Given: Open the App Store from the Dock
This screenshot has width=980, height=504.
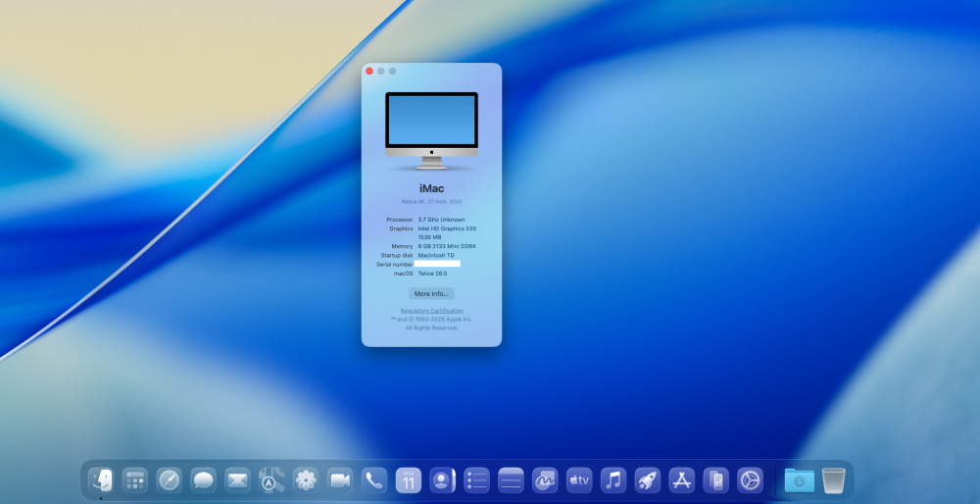Looking at the screenshot, I should click(682, 480).
